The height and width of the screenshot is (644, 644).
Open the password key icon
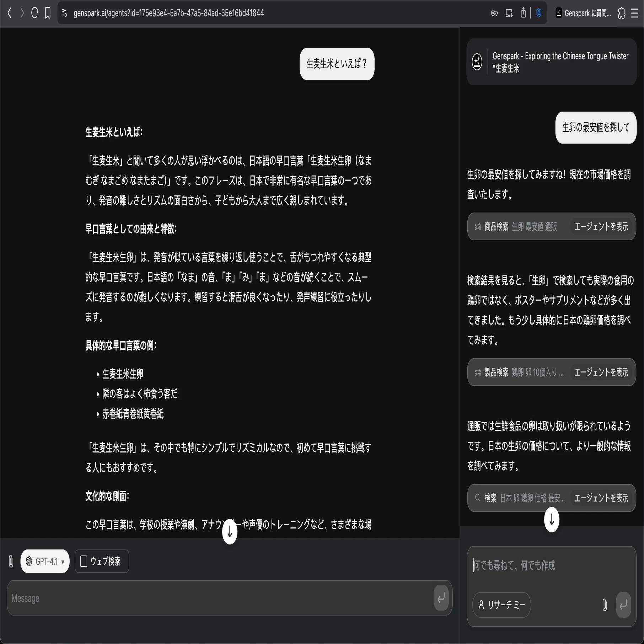(494, 13)
